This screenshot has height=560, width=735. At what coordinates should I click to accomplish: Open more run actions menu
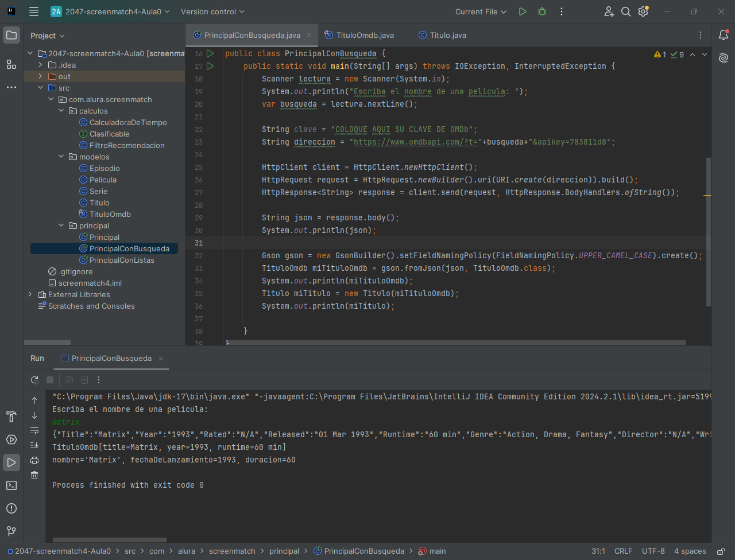pos(562,11)
